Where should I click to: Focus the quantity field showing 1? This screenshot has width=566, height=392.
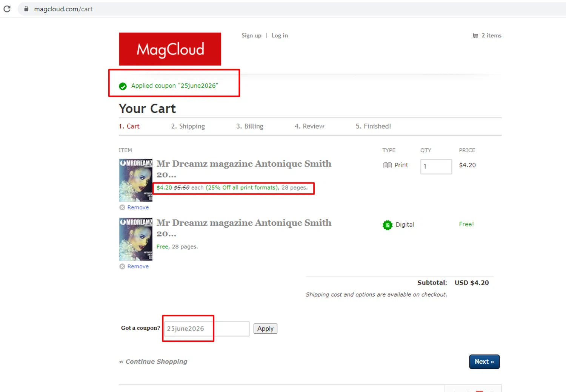point(436,167)
